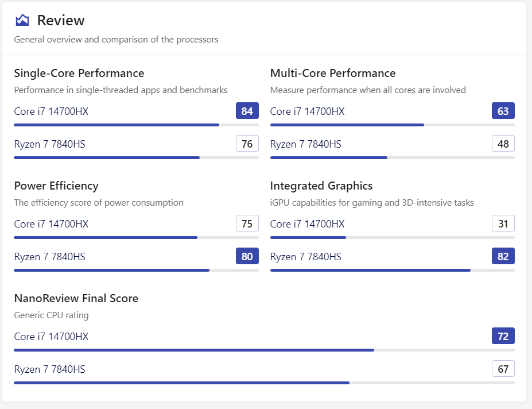Image resolution: width=532 pixels, height=409 pixels.
Task: Open Core i7 14700HX link under Multi-Core Performance
Action: click(x=307, y=111)
